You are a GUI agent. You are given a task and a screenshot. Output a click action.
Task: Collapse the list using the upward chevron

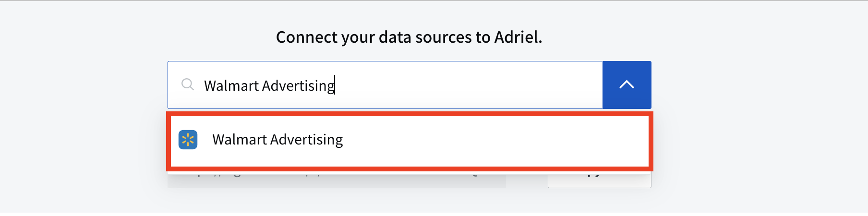627,85
